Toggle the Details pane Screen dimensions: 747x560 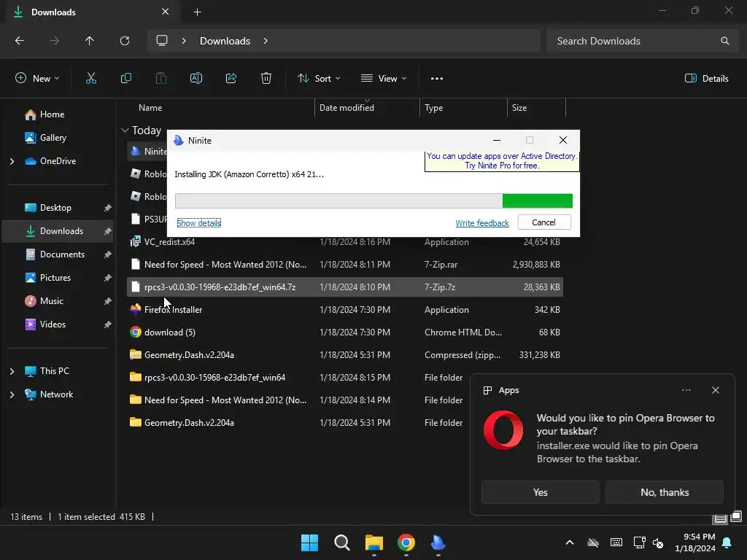[706, 79]
